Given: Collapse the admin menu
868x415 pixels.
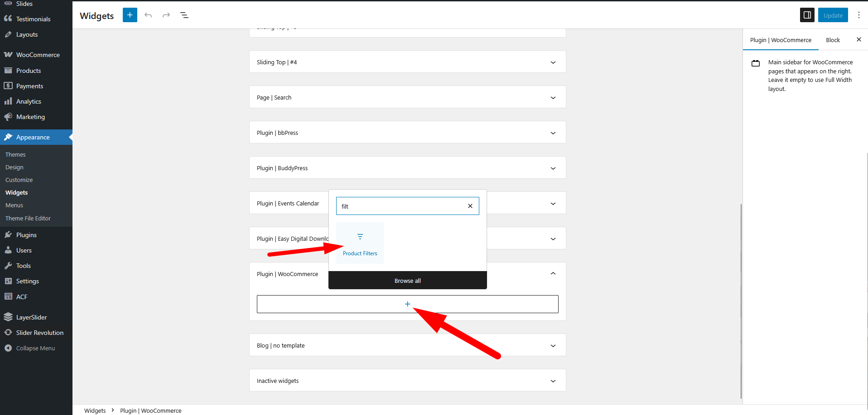Looking at the screenshot, I should tap(36, 348).
